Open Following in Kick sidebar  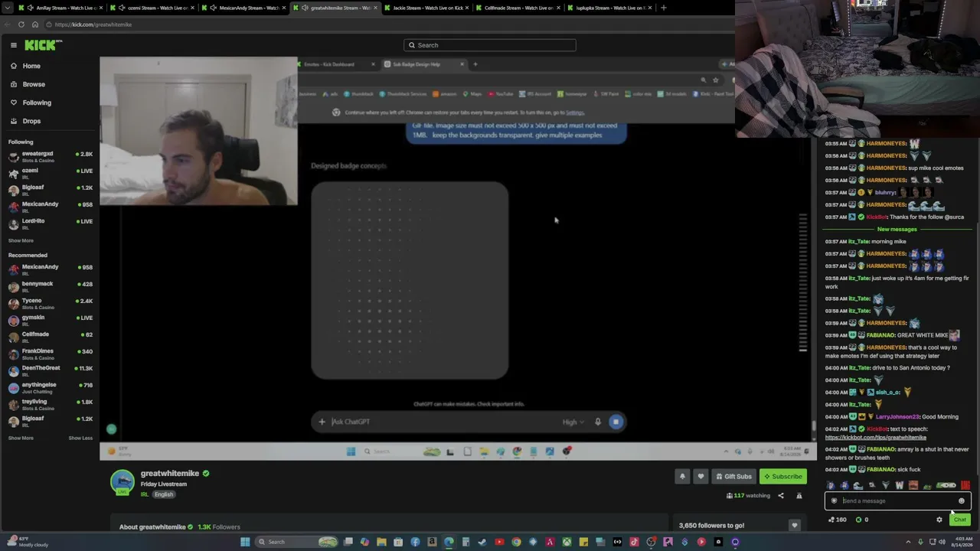tap(37, 103)
